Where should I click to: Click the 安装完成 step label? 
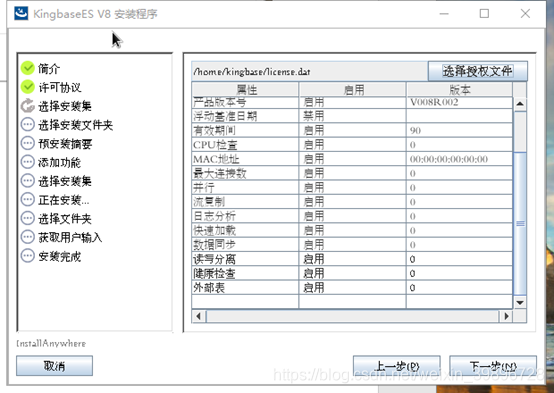[59, 256]
